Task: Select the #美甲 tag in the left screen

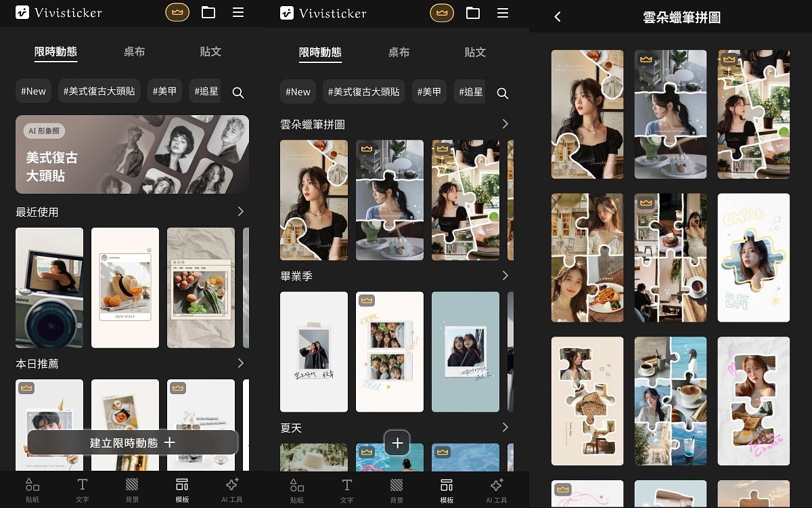Action: [x=164, y=91]
